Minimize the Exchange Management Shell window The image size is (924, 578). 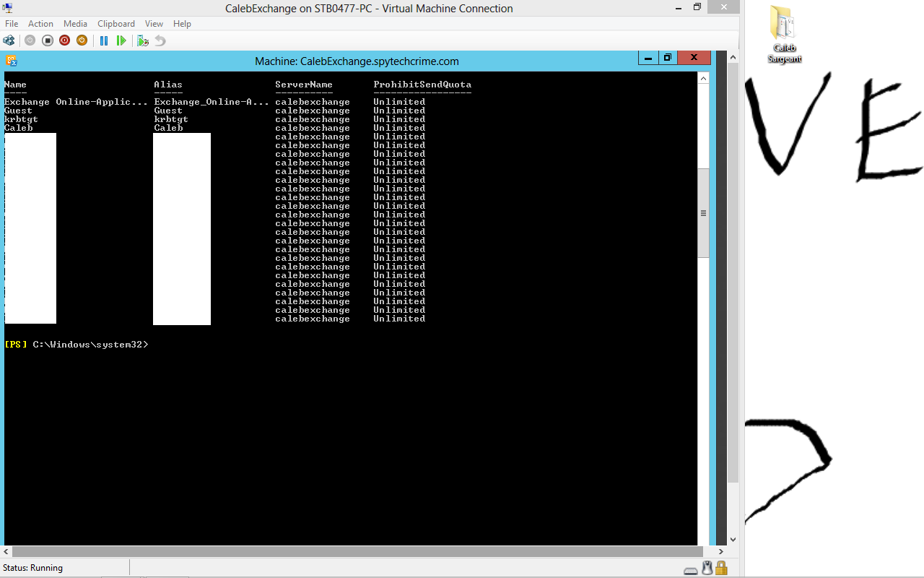[x=648, y=58]
